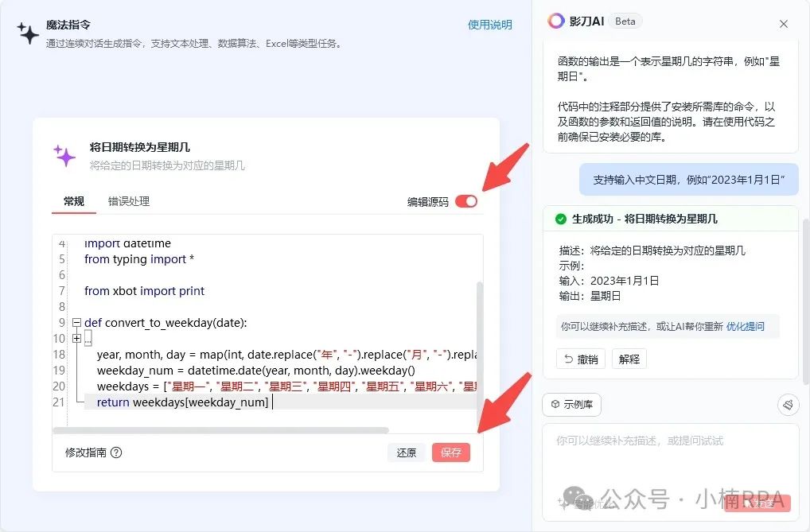This screenshot has height=532, width=810.
Task: Select the 常规 tab
Action: point(73,201)
